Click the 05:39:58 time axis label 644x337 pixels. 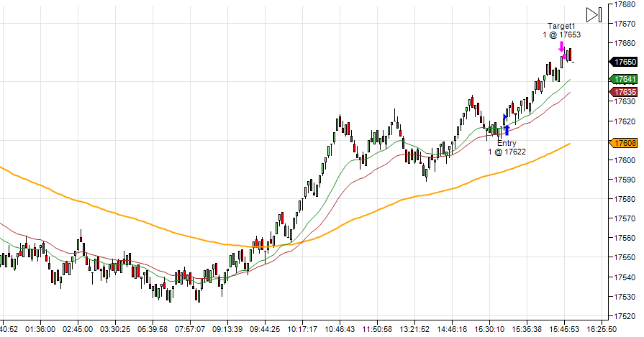(153, 329)
